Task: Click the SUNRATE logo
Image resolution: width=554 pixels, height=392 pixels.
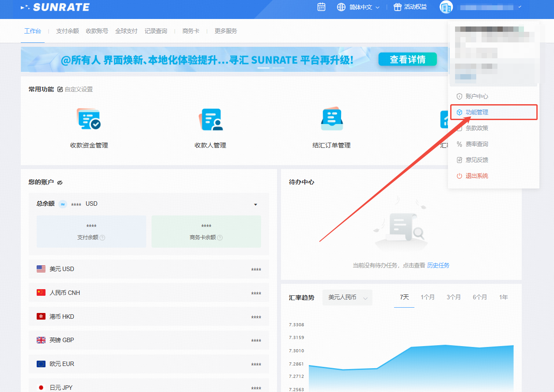Action: (x=55, y=7)
